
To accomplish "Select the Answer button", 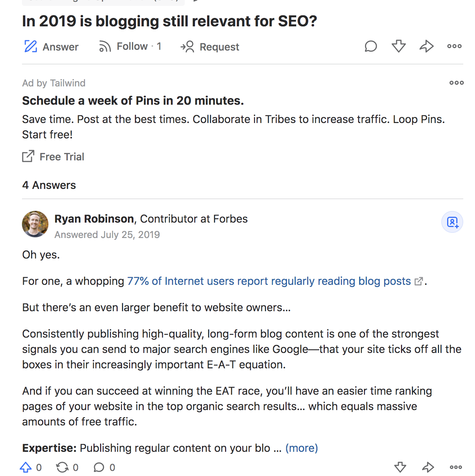I will click(x=51, y=47).
